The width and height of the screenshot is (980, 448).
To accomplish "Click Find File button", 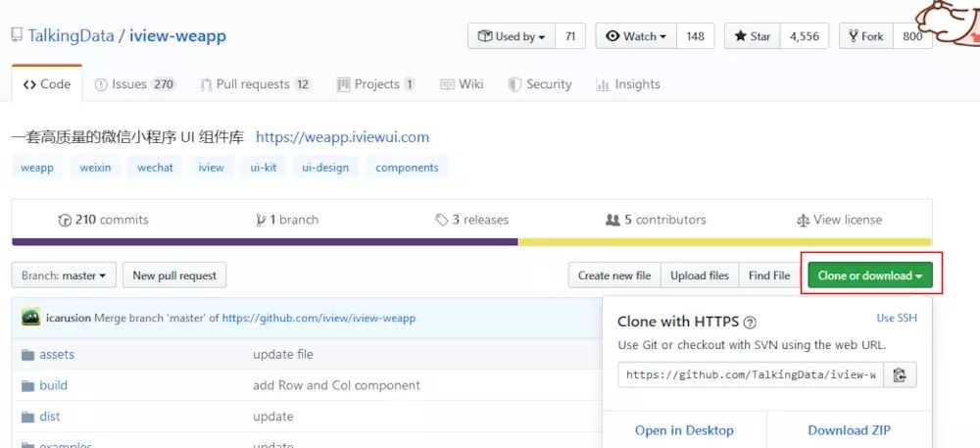I will tap(769, 274).
